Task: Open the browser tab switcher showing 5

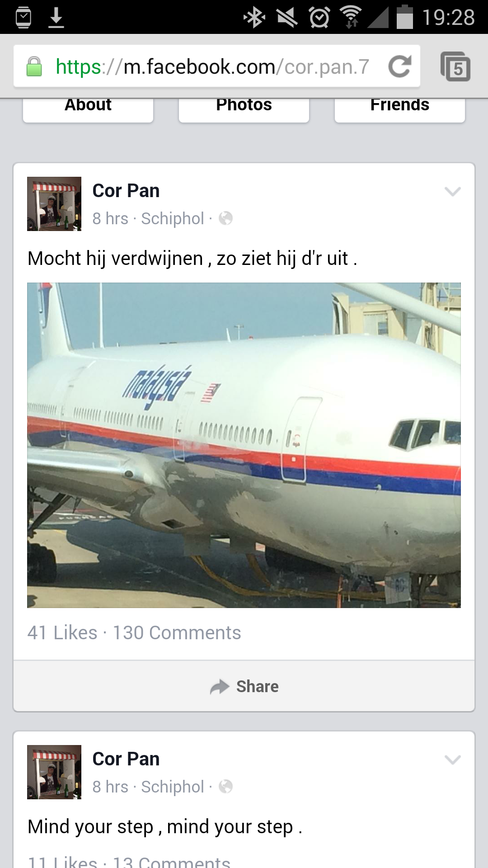Action: [455, 66]
